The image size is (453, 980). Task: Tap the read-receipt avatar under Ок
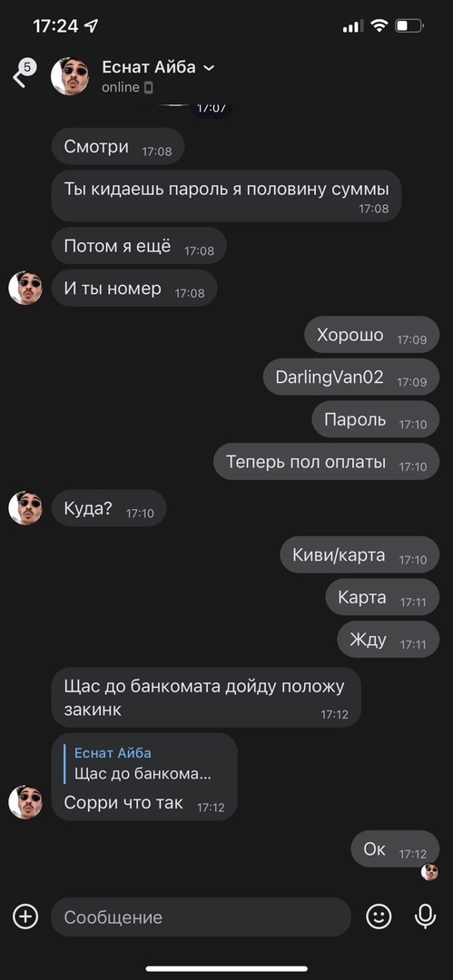429,872
